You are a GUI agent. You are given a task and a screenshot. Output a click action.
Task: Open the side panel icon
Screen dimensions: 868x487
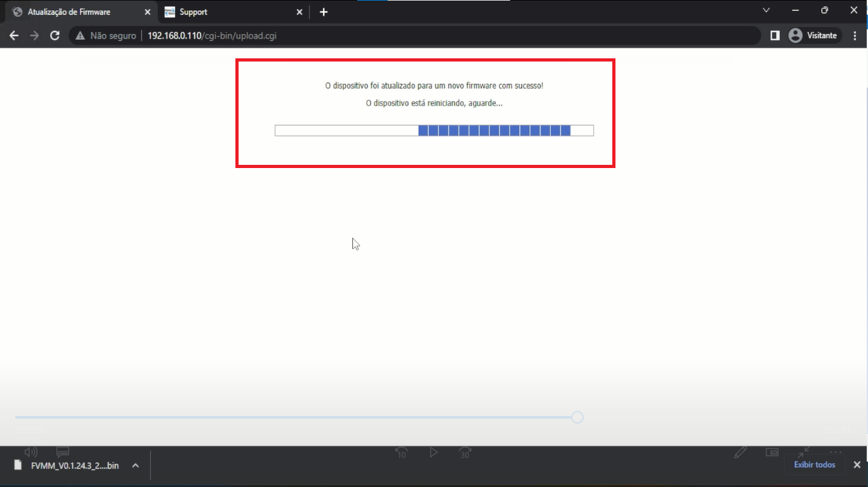tap(775, 36)
